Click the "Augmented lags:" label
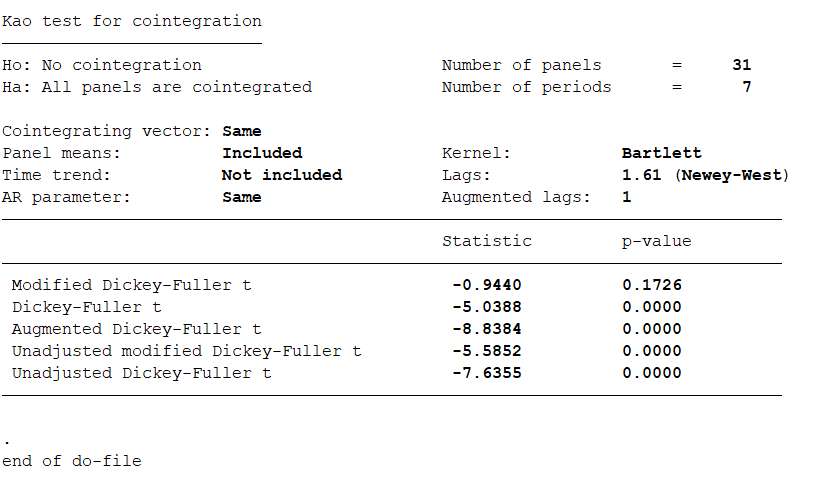This screenshot has height=484, width=813. 516,197
